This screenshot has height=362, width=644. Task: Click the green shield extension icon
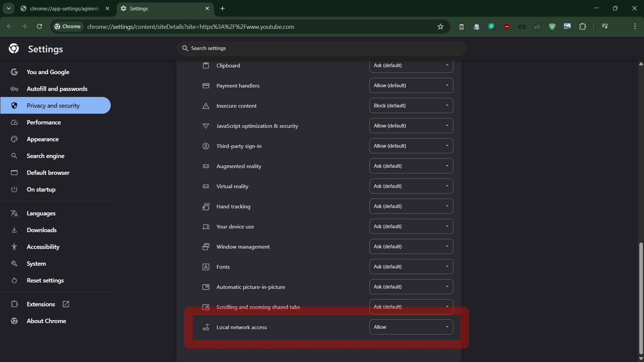coord(552,27)
